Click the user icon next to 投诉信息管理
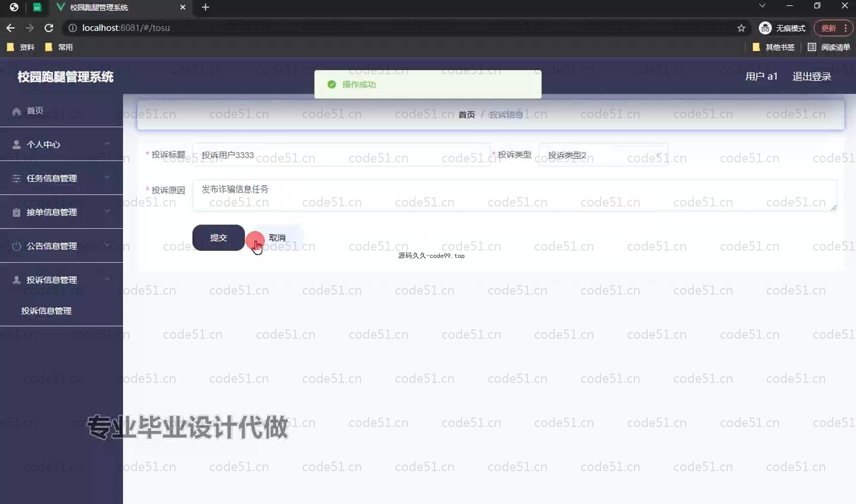Viewport: 856px width, 504px height. pyautogui.click(x=16, y=280)
